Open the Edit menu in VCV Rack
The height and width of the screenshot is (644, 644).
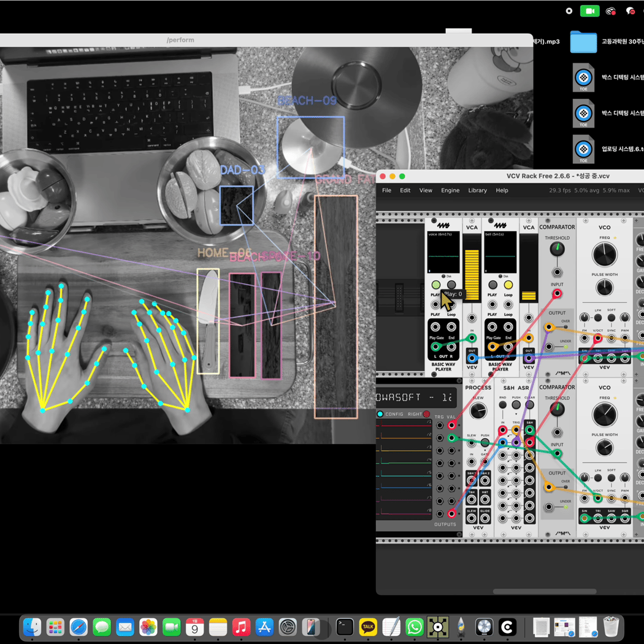(405, 190)
